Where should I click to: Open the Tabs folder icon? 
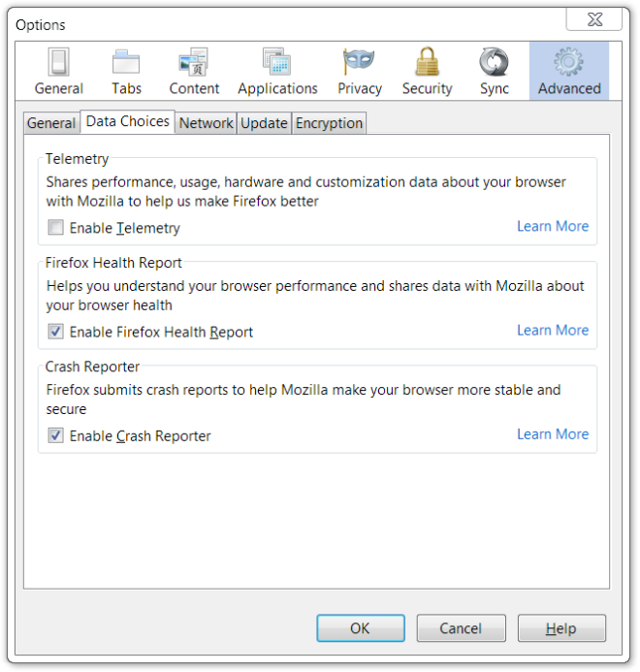point(126,62)
